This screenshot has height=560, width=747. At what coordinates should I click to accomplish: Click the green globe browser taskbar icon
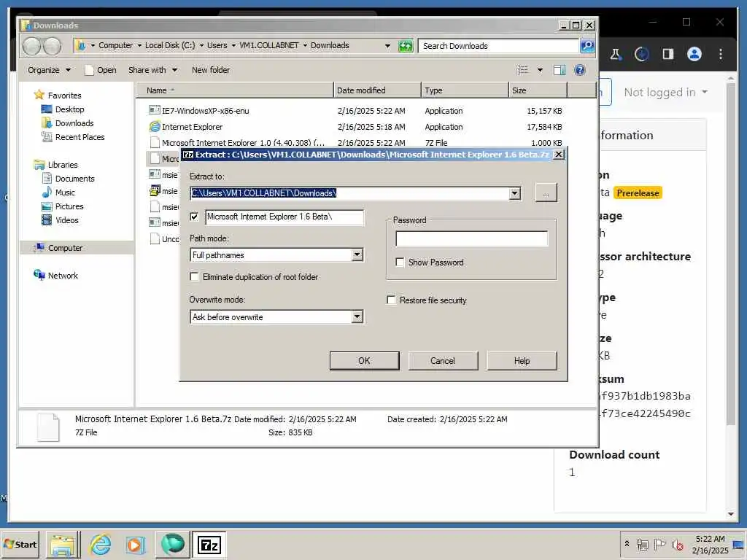(172, 544)
